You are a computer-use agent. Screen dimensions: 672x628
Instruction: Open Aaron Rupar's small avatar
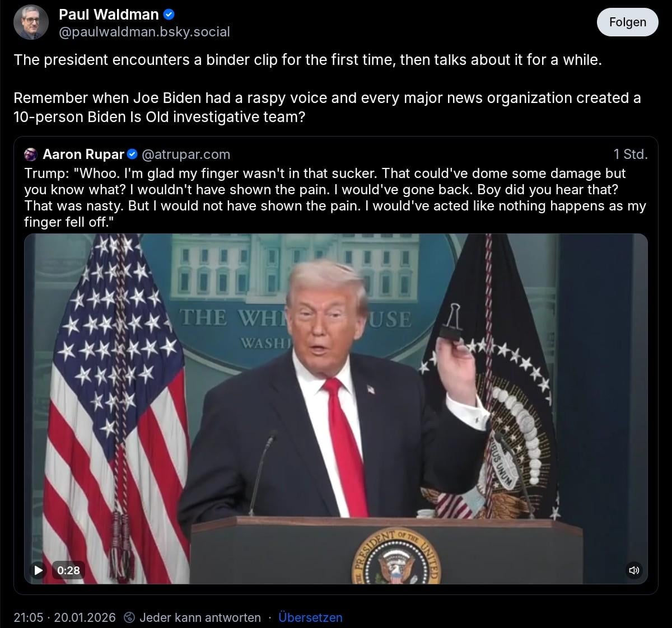31,154
